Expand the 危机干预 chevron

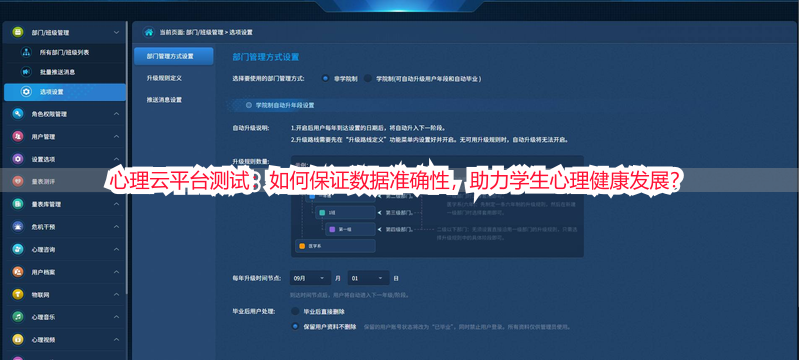(x=116, y=226)
